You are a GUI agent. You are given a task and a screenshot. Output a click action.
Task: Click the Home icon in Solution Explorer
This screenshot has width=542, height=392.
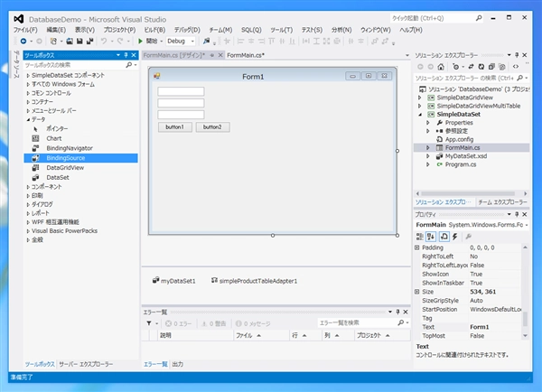tap(441, 67)
